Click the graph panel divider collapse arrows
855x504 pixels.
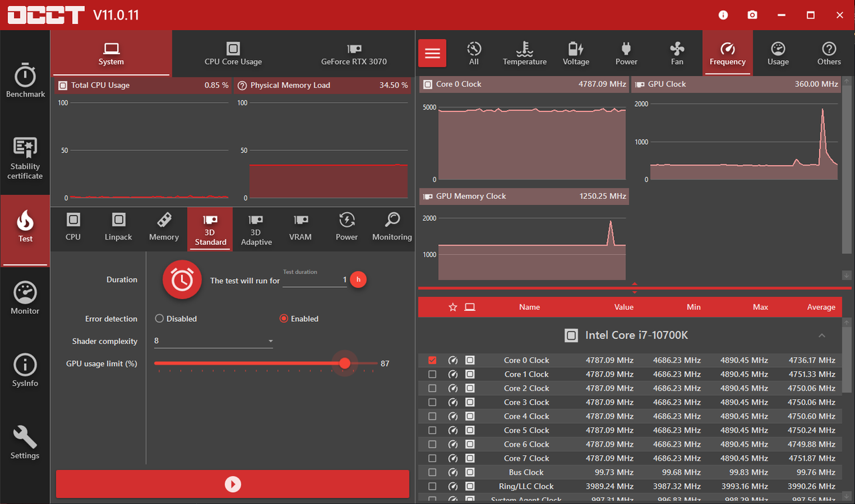(635, 288)
